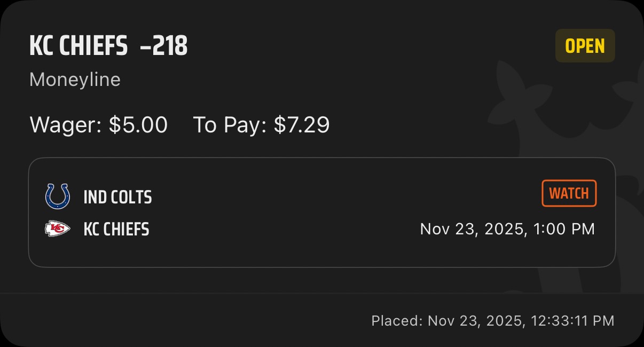Screen dimensions: 644x347
Task: Select the $5.00 wager amount
Action: [138, 125]
